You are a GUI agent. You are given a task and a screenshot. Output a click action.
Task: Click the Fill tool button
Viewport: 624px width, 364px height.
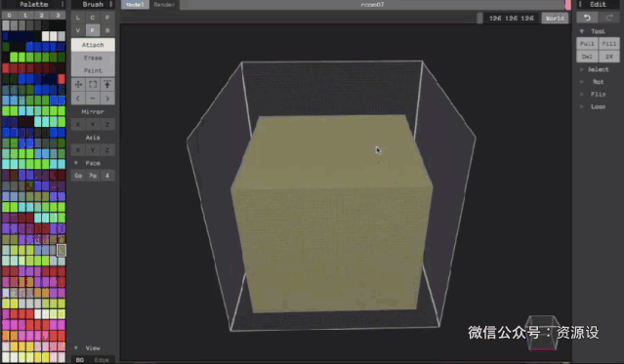[609, 43]
